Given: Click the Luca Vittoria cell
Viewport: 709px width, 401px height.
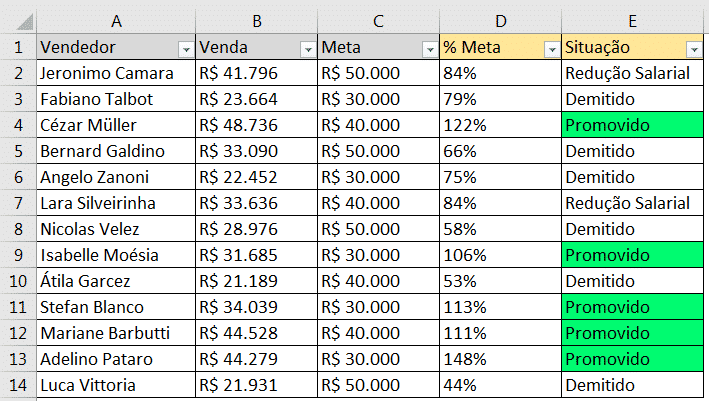Looking at the screenshot, I should click(x=115, y=385).
